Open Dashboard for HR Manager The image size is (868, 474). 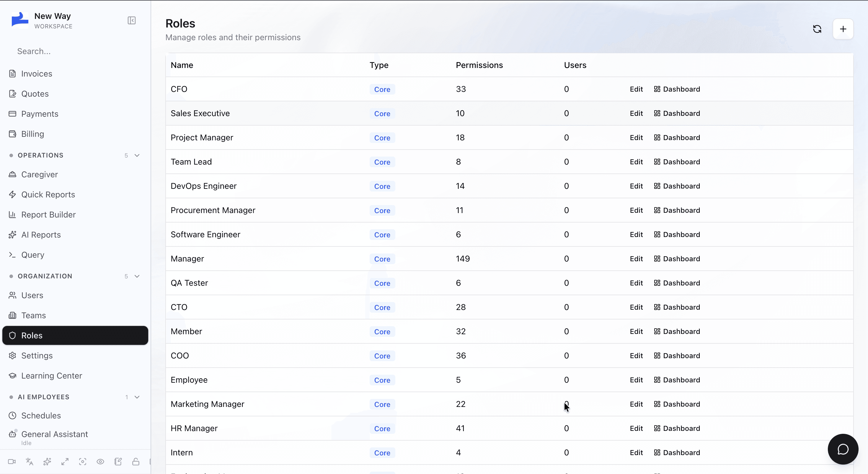pyautogui.click(x=677, y=428)
